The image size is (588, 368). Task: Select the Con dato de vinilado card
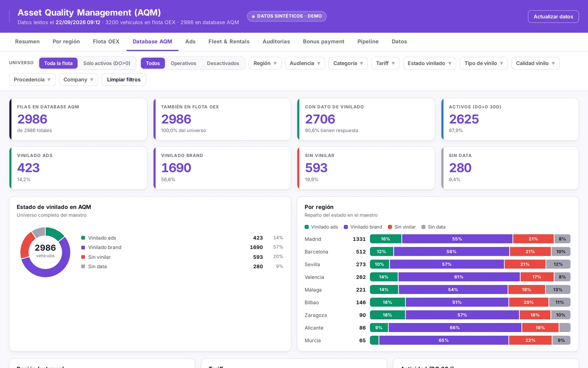pos(366,119)
